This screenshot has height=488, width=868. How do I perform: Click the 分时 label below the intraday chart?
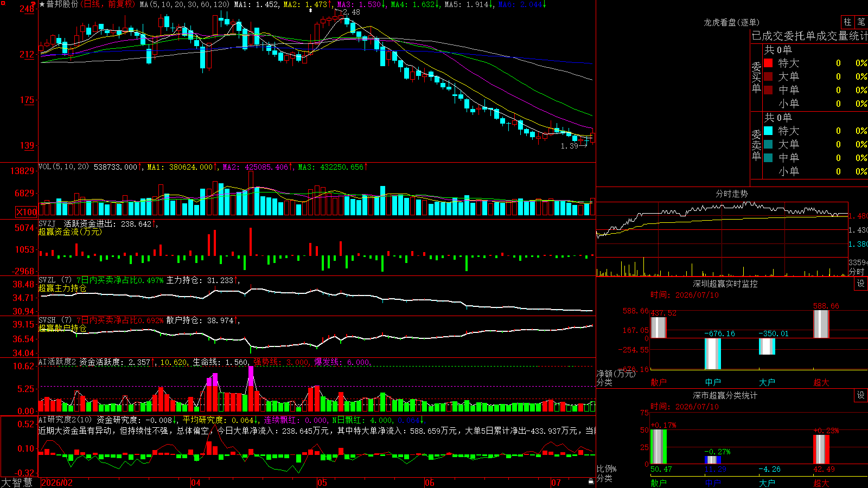point(857,271)
